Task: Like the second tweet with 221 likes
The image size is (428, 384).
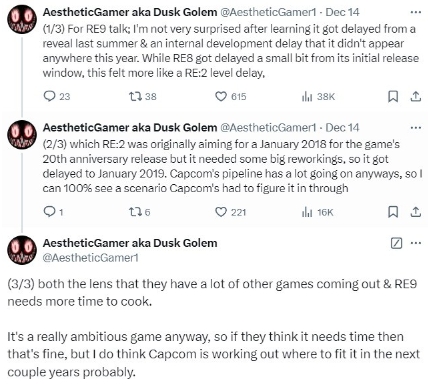Action: coord(230,212)
